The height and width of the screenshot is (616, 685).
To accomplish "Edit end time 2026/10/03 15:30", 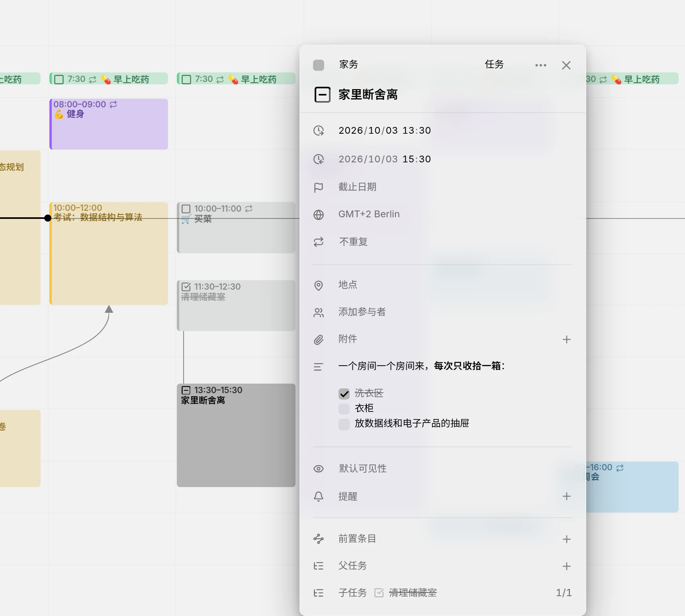I will pyautogui.click(x=385, y=159).
